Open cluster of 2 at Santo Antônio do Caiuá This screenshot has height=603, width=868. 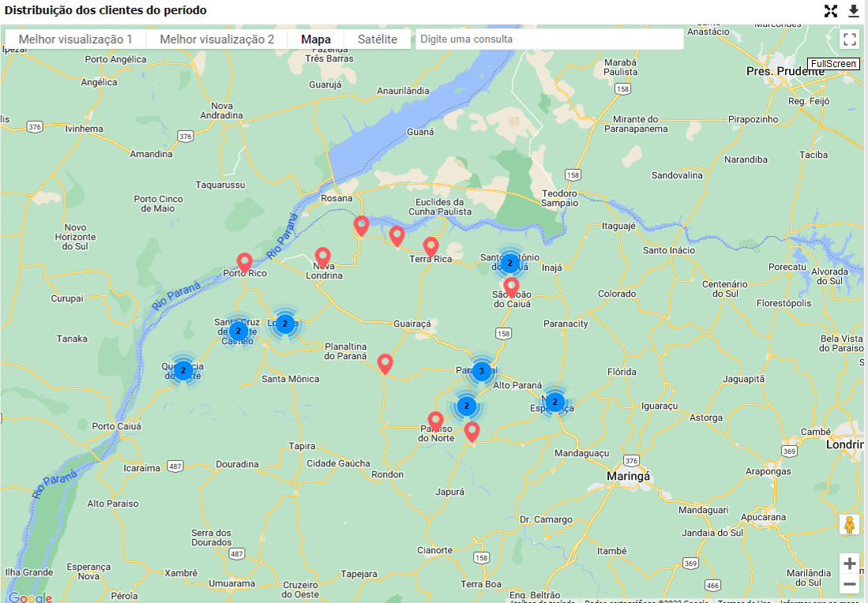coord(510,264)
